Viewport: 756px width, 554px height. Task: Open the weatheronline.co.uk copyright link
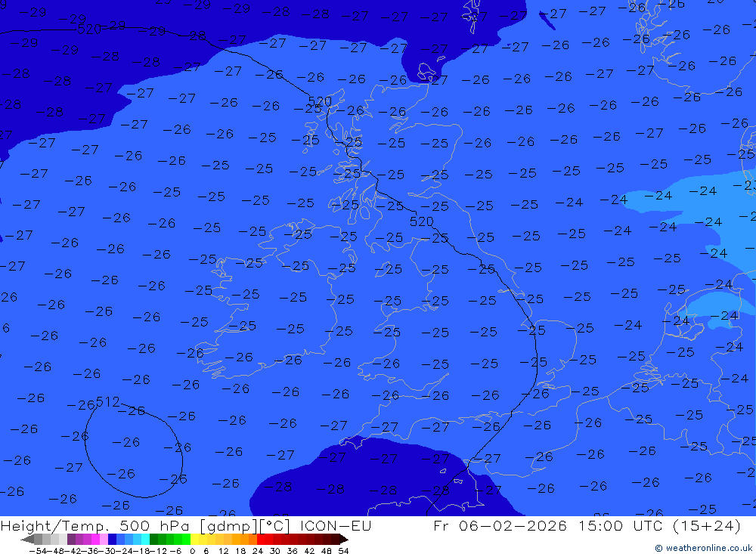point(704,548)
